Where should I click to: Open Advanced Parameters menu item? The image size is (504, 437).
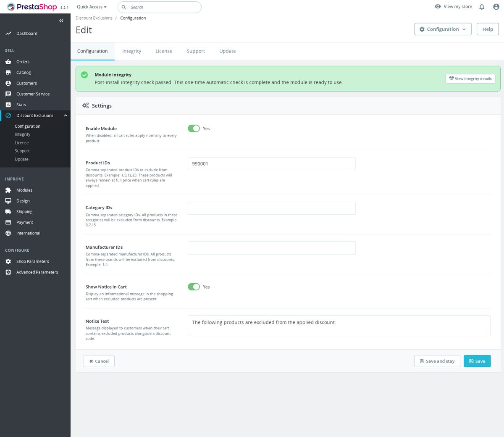(x=35, y=272)
